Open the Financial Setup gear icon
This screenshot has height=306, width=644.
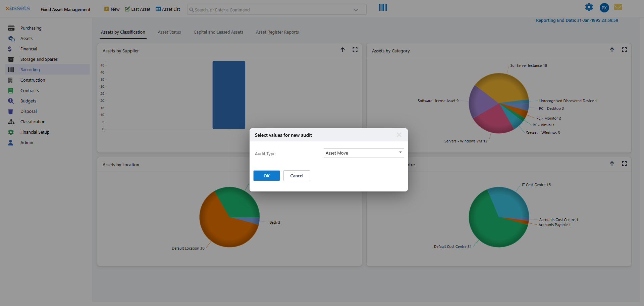(x=11, y=132)
